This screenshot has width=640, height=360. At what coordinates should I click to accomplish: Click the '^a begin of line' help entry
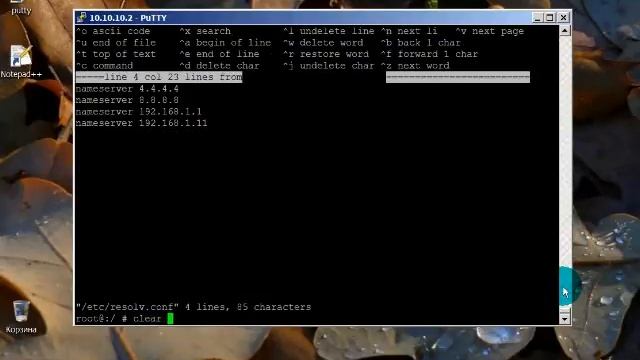pos(225,42)
